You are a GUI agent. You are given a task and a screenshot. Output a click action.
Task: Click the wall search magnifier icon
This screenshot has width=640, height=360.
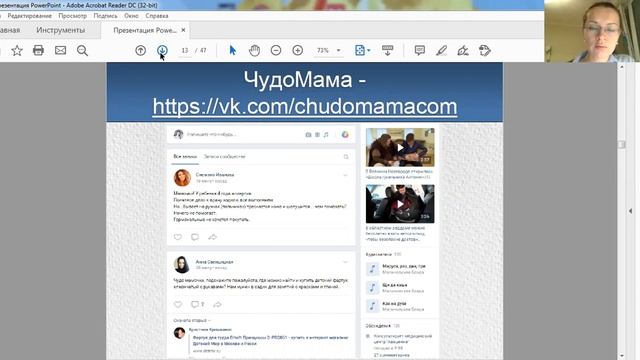(x=346, y=157)
